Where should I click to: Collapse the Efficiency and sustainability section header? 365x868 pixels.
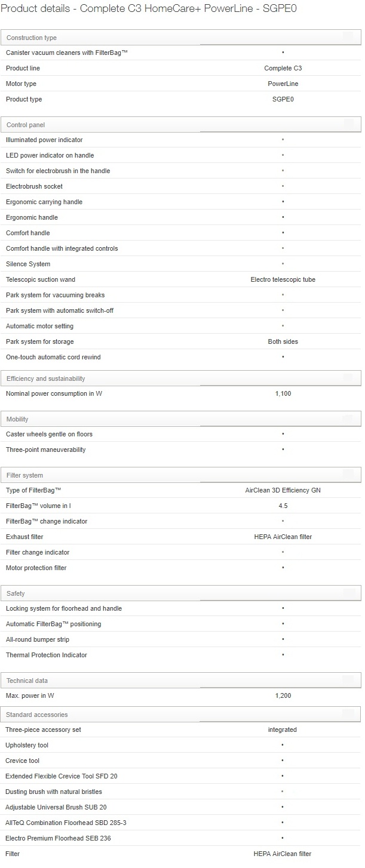(180, 378)
